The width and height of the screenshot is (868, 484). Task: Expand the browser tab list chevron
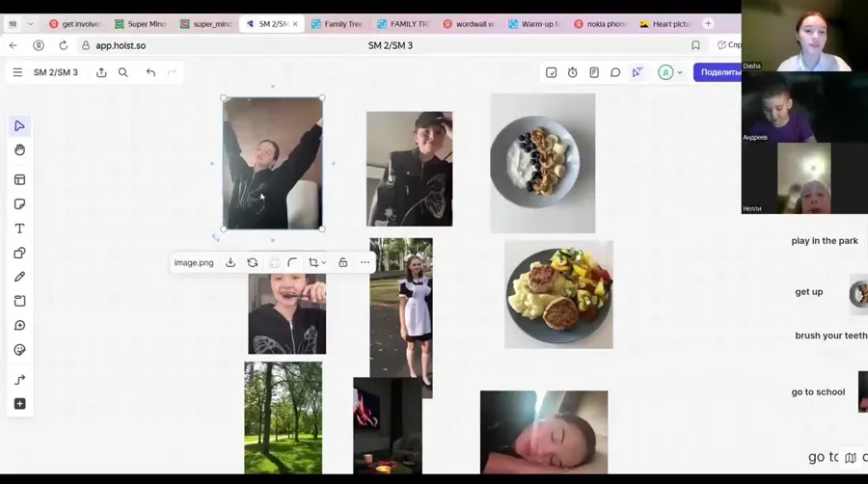point(31,24)
